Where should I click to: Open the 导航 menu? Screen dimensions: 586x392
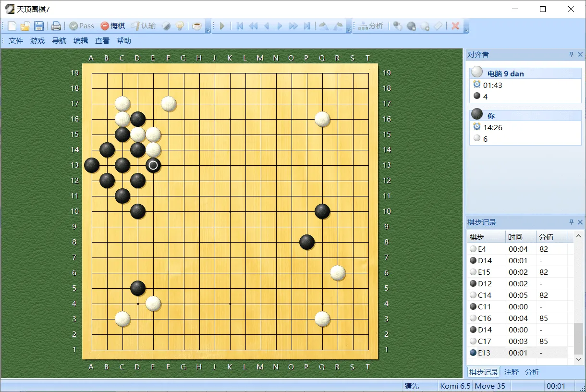point(59,41)
